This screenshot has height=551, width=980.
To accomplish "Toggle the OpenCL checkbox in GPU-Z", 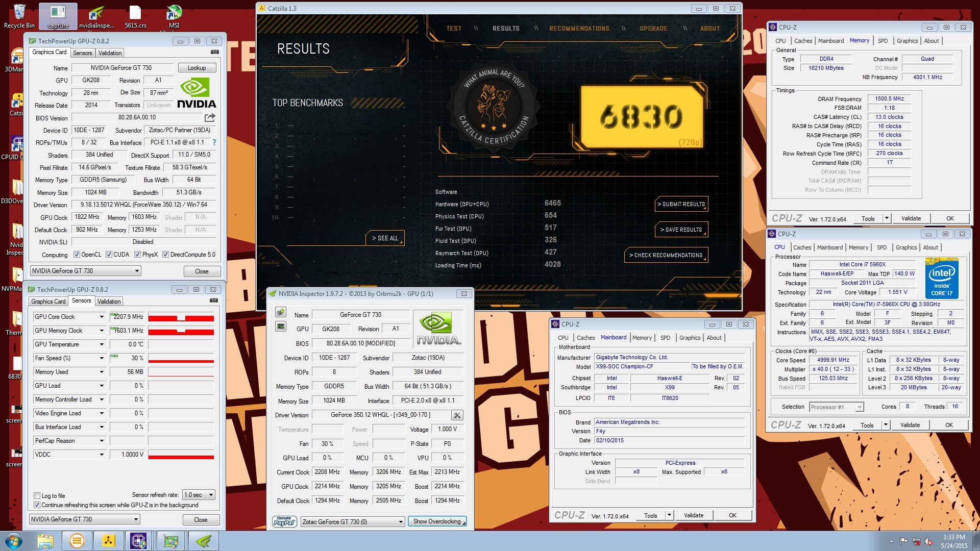I will click(x=77, y=255).
